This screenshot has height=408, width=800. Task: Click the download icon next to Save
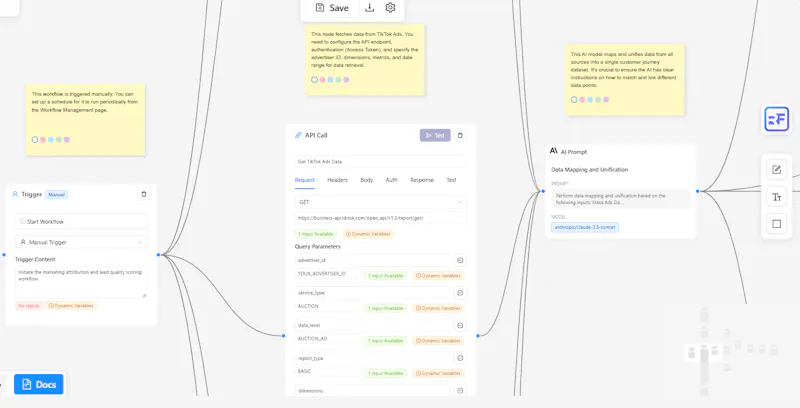(370, 8)
